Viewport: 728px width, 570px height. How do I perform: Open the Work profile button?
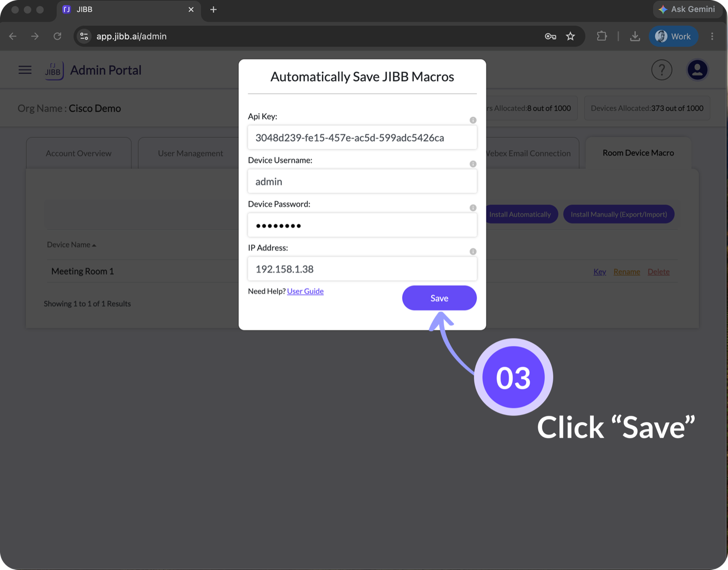coord(673,36)
